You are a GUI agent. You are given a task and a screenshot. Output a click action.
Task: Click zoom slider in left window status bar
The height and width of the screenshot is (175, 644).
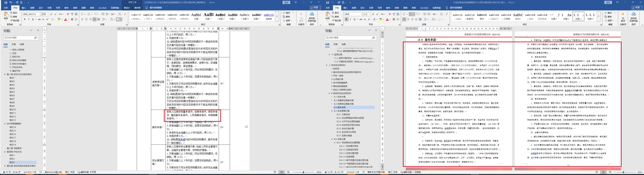pos(303,172)
